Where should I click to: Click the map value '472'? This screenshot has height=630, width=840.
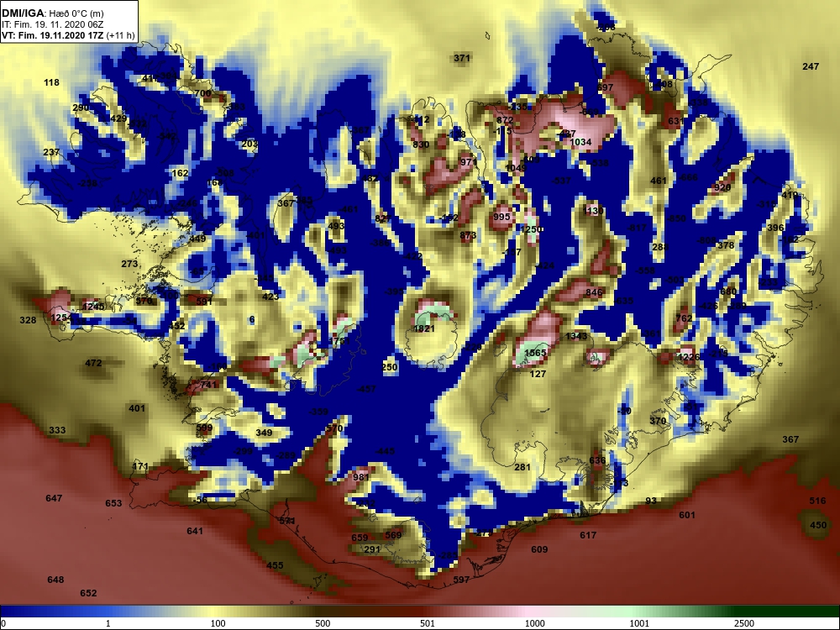pos(93,363)
